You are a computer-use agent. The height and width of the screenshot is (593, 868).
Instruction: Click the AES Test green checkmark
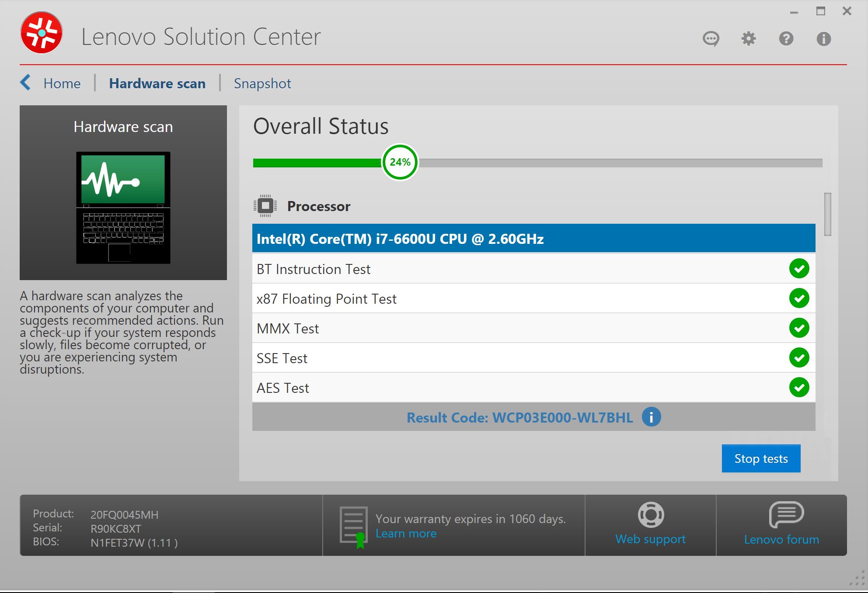click(x=799, y=388)
